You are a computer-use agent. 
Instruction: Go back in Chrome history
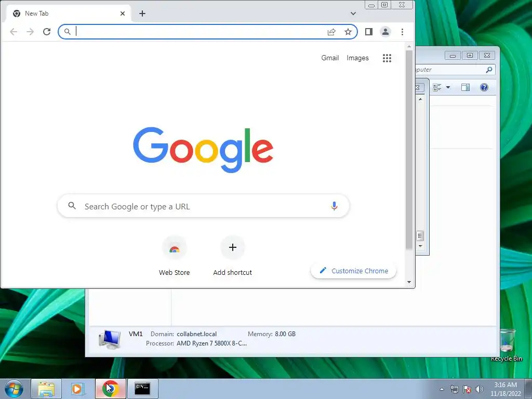tap(14, 32)
